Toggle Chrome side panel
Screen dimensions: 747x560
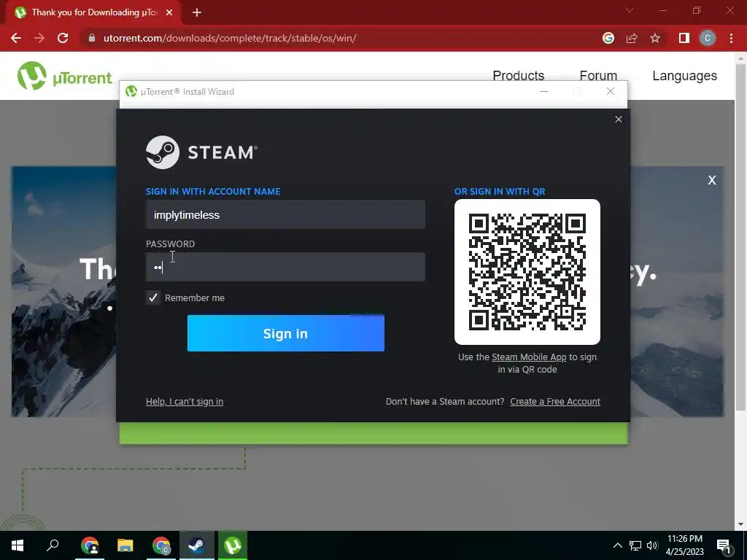[x=684, y=38]
